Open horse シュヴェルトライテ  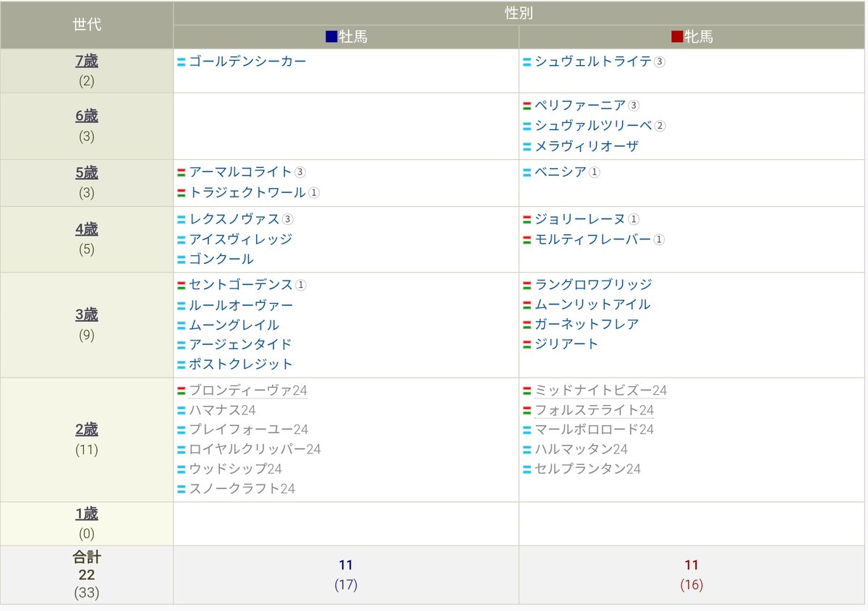pos(593,61)
